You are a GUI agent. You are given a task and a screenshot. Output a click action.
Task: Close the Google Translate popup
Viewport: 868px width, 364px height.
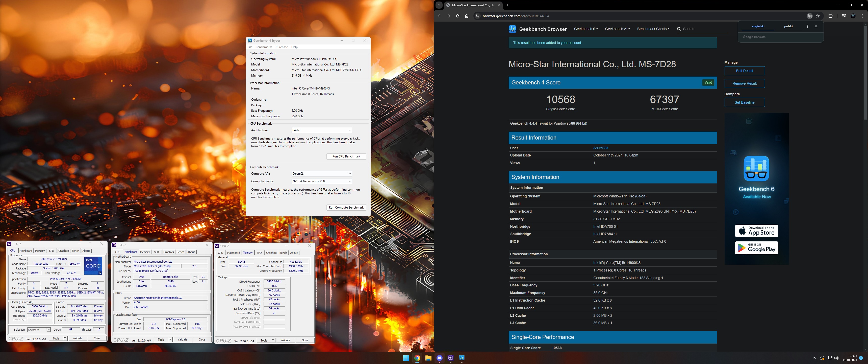click(816, 26)
